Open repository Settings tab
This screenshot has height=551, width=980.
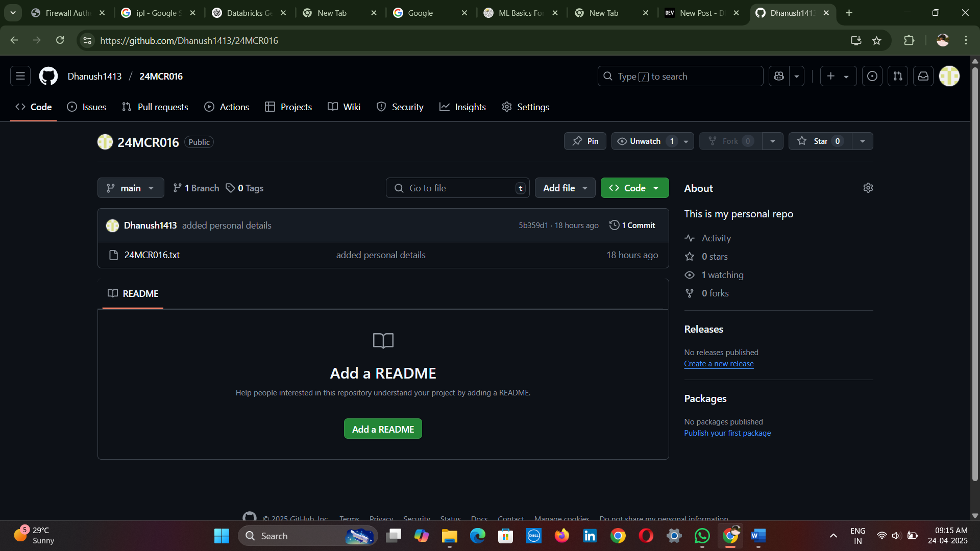pyautogui.click(x=525, y=107)
